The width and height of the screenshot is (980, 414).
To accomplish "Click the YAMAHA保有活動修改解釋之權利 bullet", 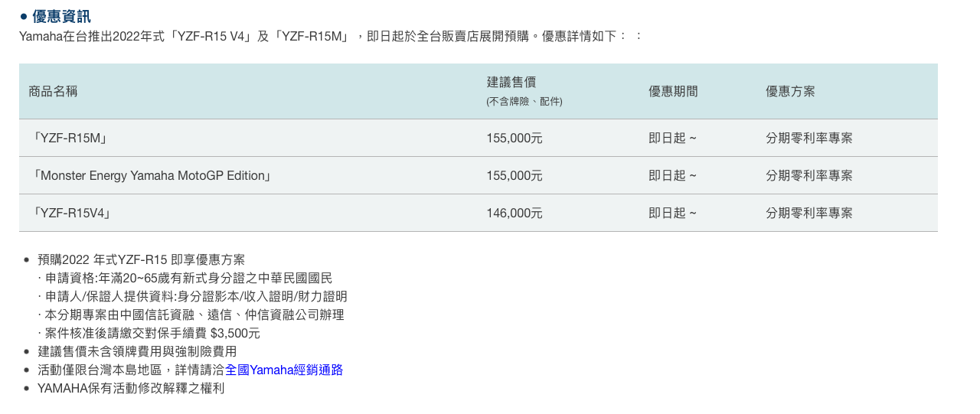I will point(131,388).
